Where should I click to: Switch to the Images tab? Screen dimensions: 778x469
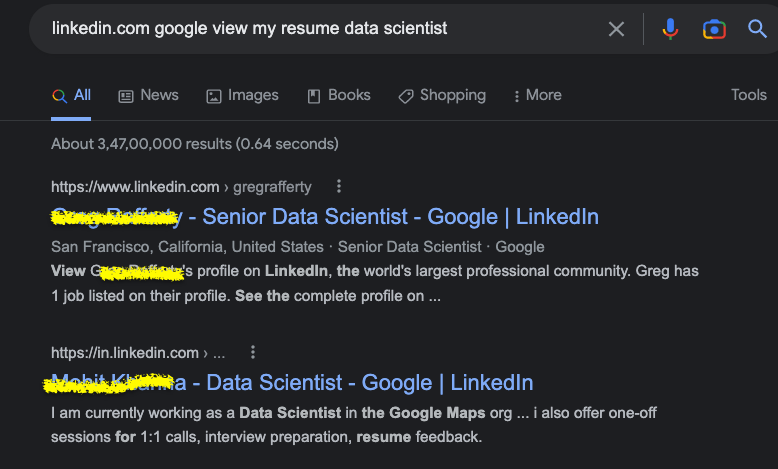[242, 95]
